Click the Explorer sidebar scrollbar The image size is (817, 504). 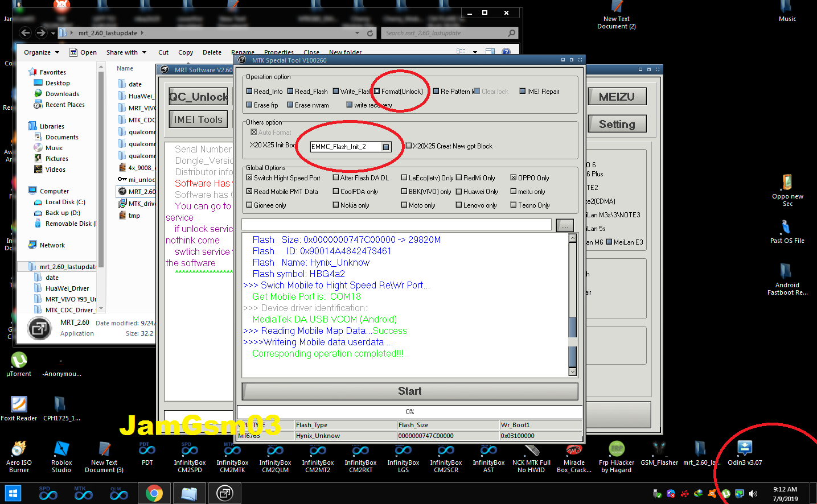(x=101, y=188)
